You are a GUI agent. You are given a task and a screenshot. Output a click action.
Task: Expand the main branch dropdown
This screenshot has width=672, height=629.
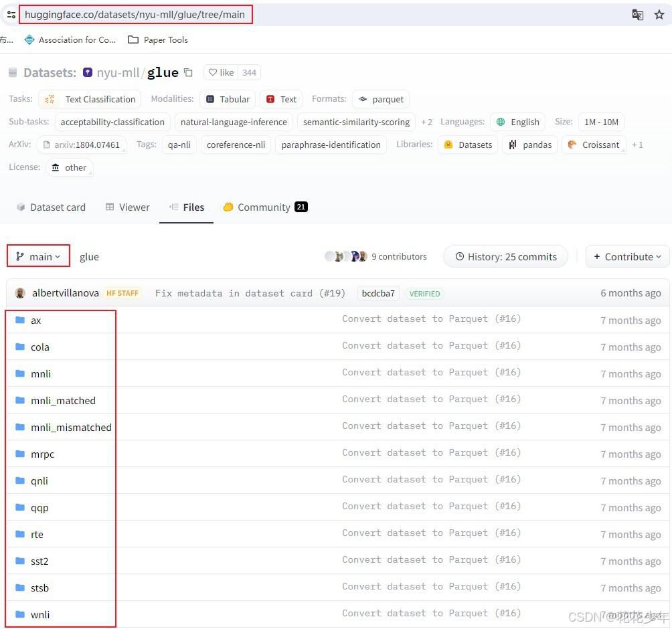click(x=39, y=256)
